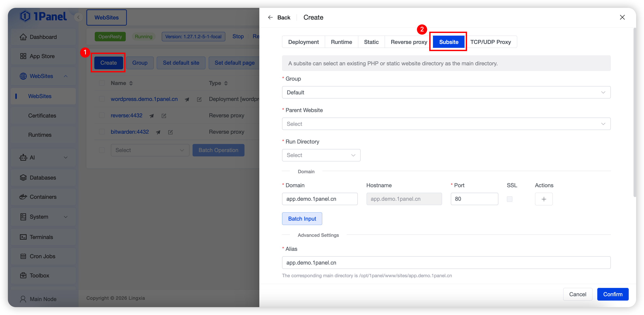This screenshot has width=644, height=315.
Task: Open App Store grid icon
Action: [x=23, y=56]
